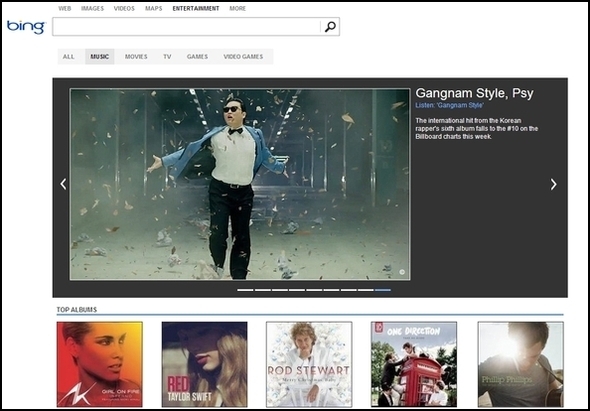This screenshot has height=411, width=590.
Task: Advance to the next carousel slide
Action: [553, 184]
